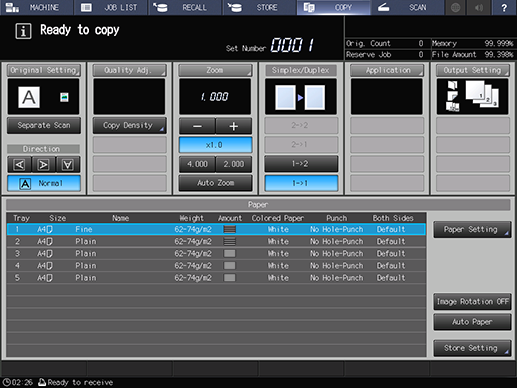This screenshot has width=517, height=388.
Task: Open the Zoom settings menu
Action: coord(215,70)
